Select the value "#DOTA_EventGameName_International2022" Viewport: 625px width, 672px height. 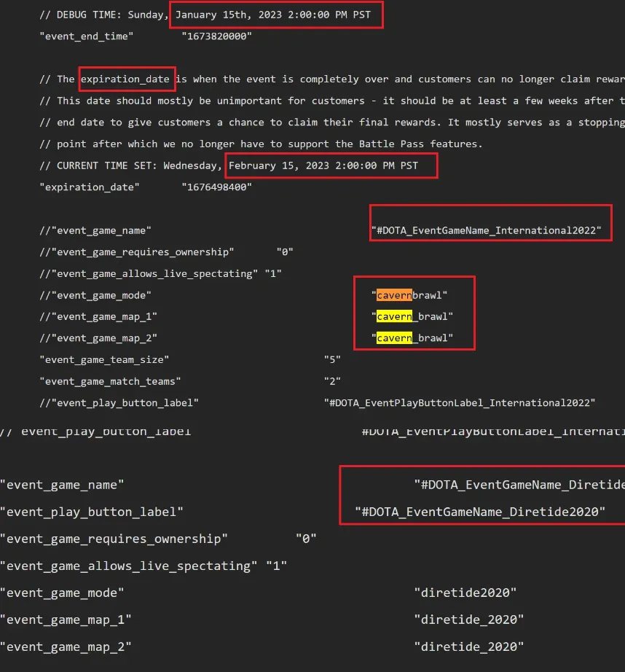click(x=486, y=230)
